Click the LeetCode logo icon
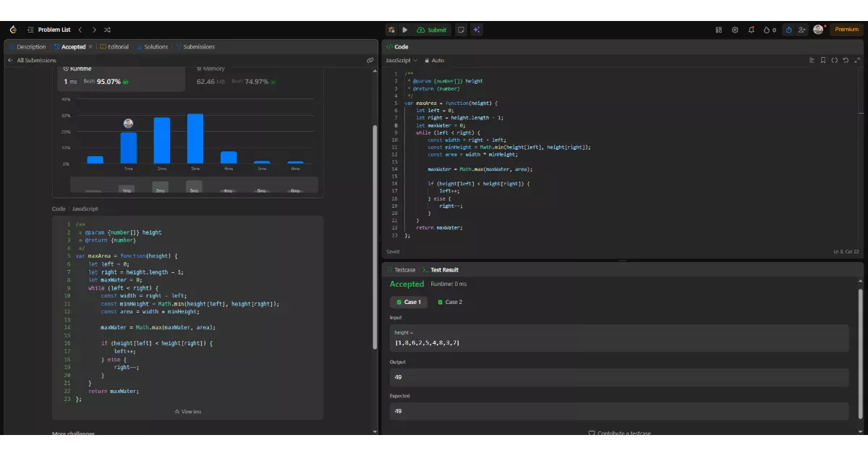Viewport: 868px width, 456px height. click(13, 30)
